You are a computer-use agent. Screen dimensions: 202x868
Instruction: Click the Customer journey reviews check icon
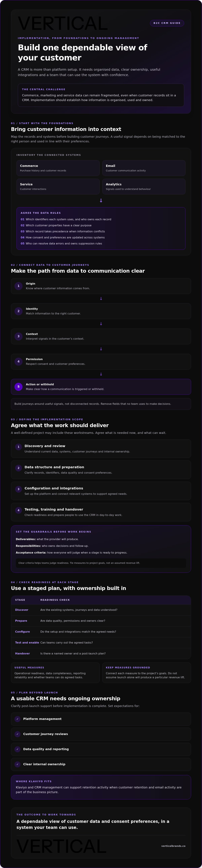click(18, 734)
